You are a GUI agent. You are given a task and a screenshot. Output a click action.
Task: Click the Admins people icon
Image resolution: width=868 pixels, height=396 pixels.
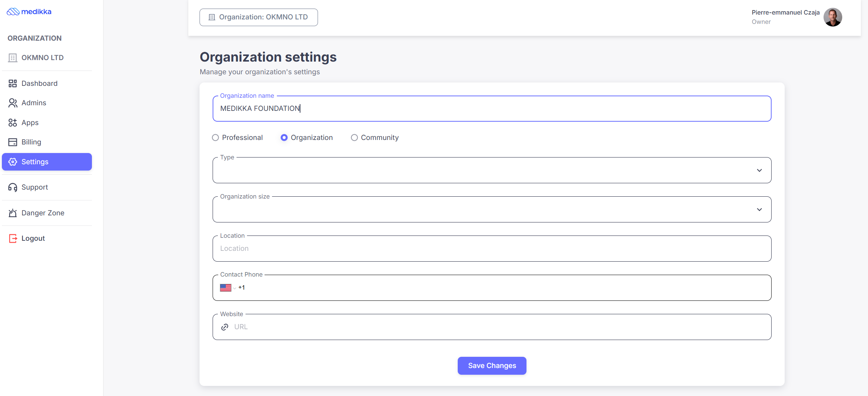[13, 103]
